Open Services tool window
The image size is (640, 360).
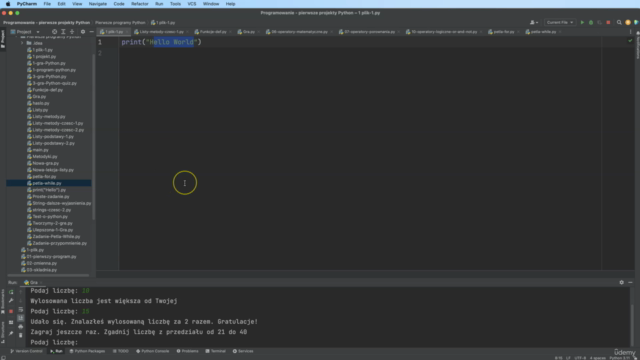(243, 351)
